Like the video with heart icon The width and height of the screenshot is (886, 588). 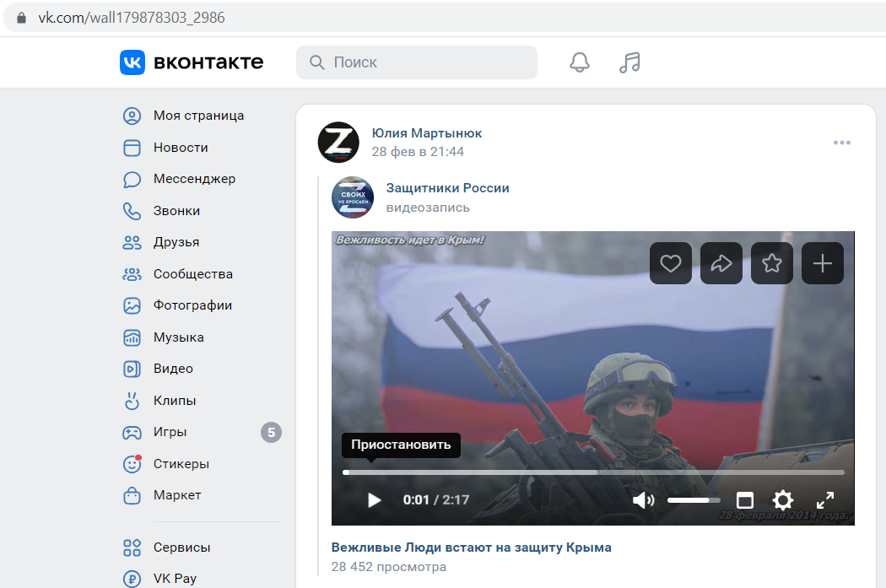point(671,263)
